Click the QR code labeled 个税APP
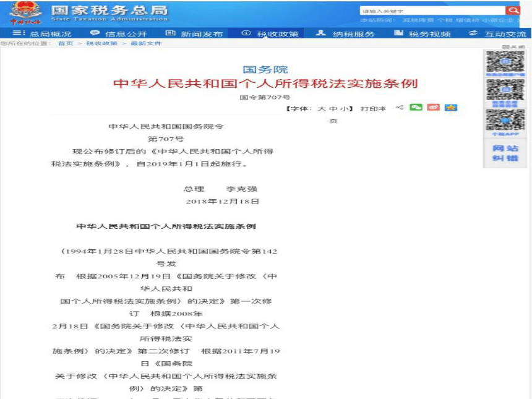 click(505, 120)
